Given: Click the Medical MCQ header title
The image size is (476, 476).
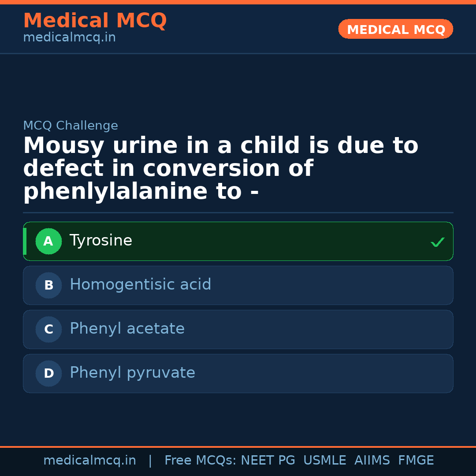Looking at the screenshot, I should (x=95, y=21).
